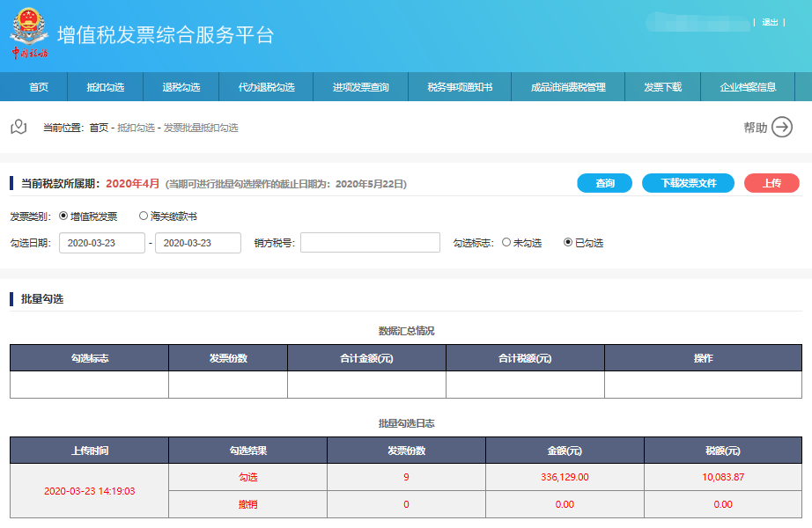Click the invoice count 9 cell
The height and width of the screenshot is (528, 812).
point(407,477)
